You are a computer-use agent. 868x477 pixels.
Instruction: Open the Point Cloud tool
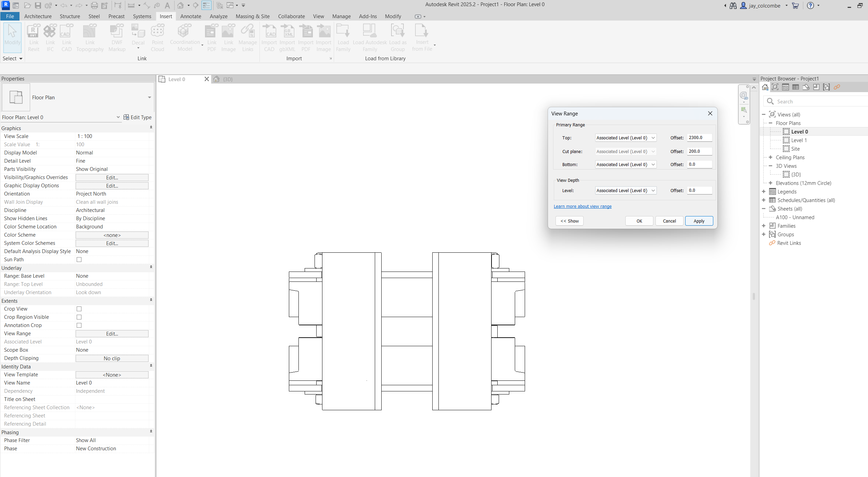157,38
